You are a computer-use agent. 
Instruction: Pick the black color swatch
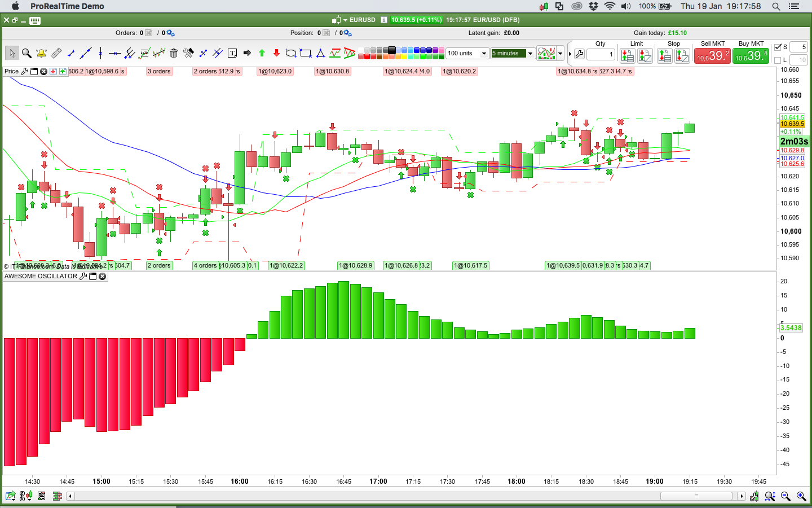tap(392, 50)
